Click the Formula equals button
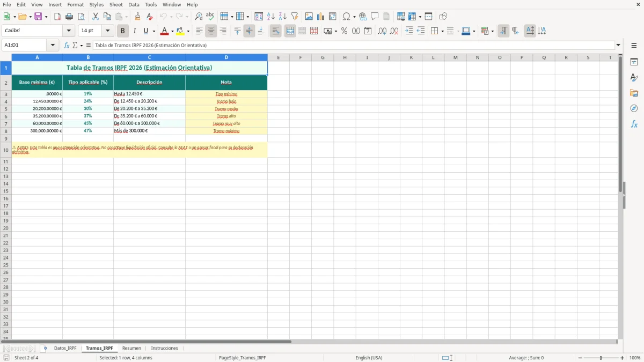This screenshot has width=644, height=362. coord(89,46)
